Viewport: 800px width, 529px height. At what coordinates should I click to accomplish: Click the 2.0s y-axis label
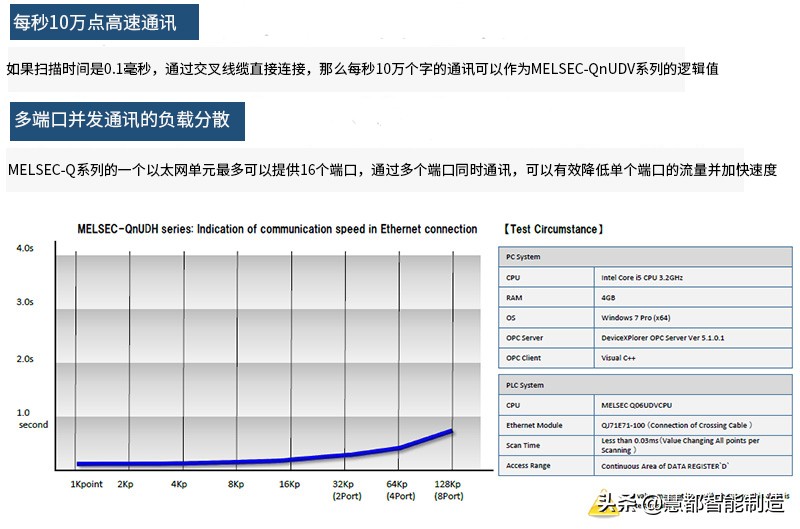click(24, 359)
